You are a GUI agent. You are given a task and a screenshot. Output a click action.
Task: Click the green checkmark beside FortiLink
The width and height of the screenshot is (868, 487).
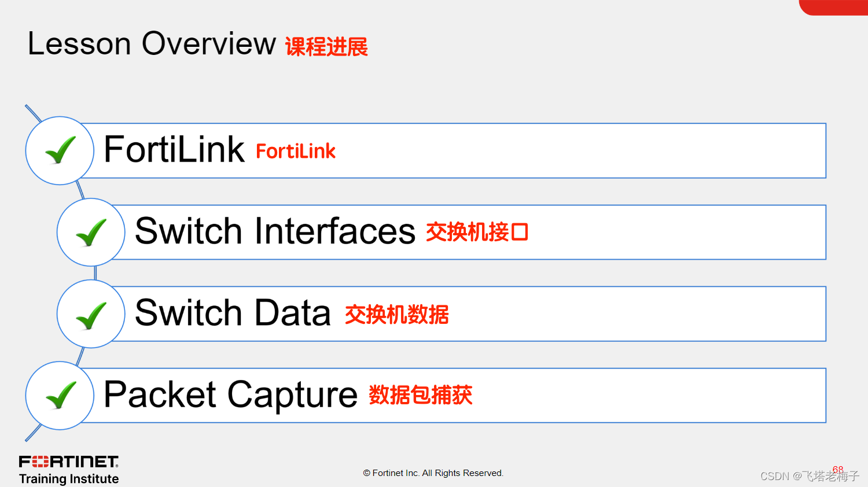60,150
